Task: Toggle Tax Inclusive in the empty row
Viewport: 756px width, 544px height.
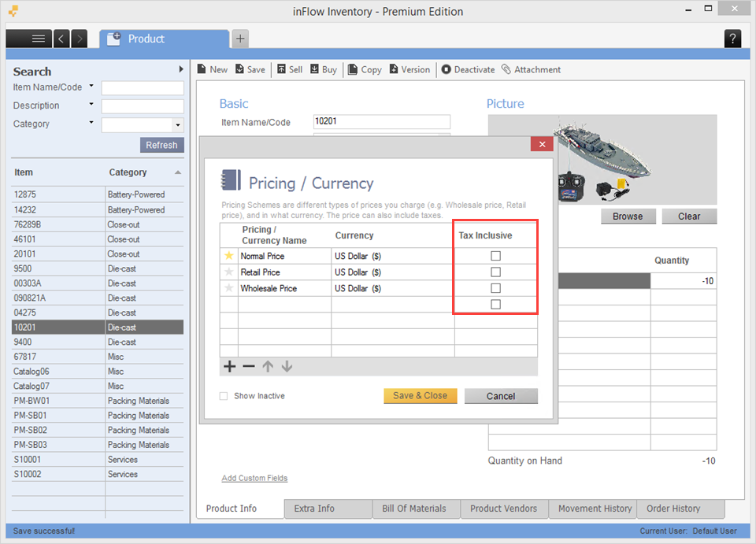Action: click(x=495, y=304)
